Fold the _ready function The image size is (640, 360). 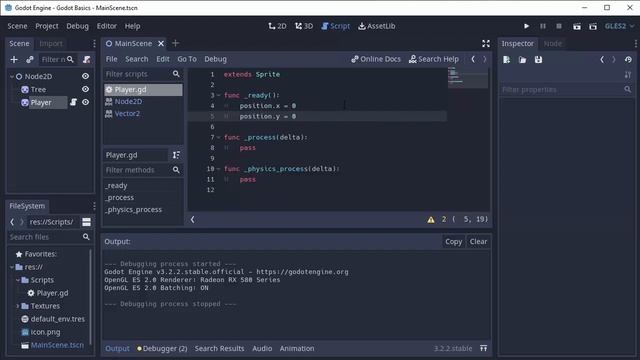(218, 96)
